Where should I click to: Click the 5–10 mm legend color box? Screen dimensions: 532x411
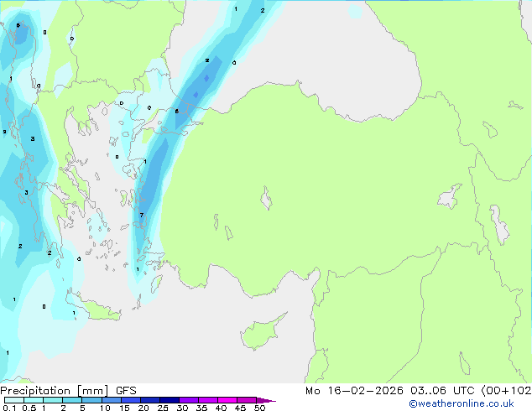coord(91,400)
